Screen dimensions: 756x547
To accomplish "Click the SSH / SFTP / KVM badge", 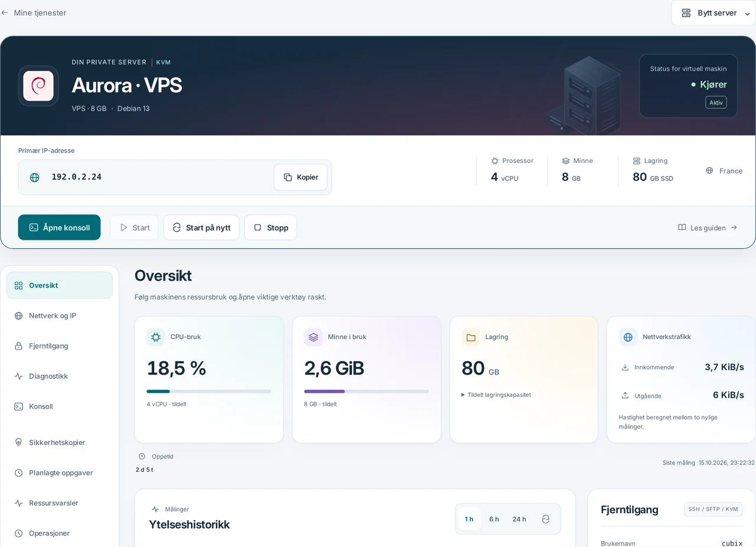I will tap(713, 509).
